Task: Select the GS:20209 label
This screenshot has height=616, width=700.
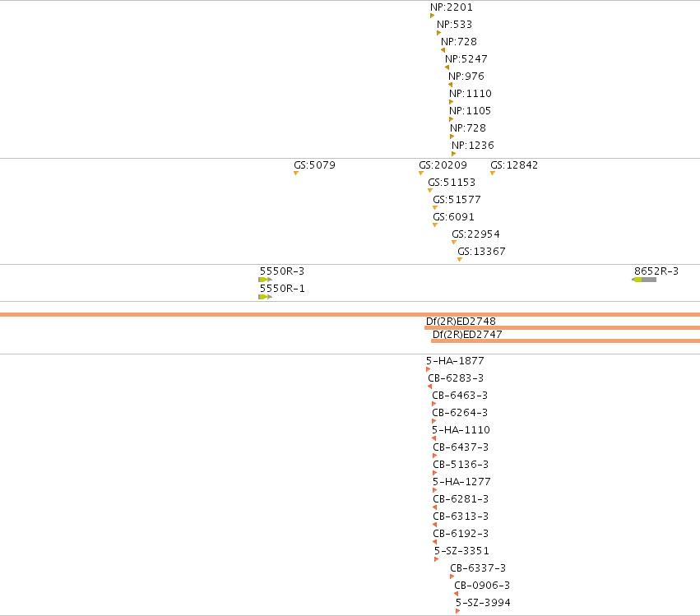Action: click(x=443, y=165)
